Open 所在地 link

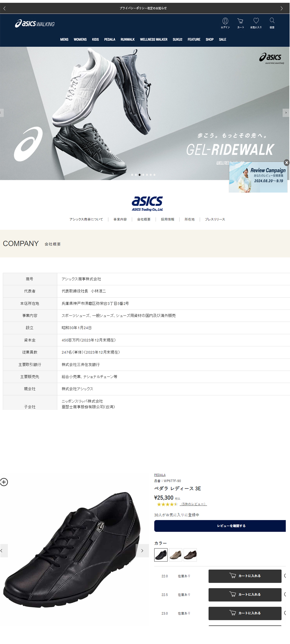[x=189, y=220]
